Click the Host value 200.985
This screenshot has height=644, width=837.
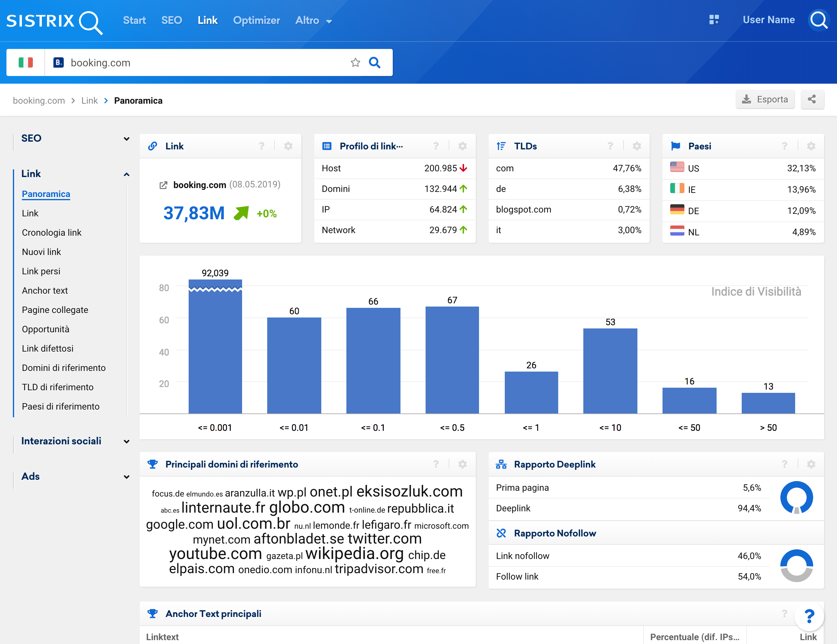coord(440,168)
